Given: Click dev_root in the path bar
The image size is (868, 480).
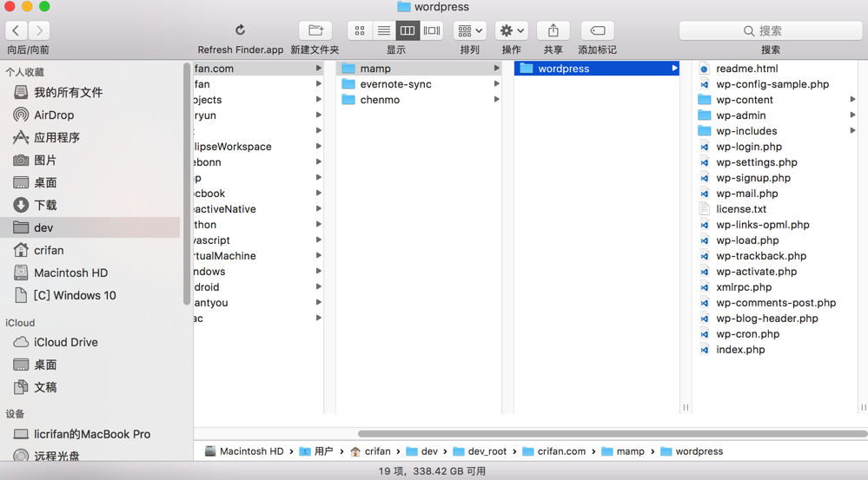Looking at the screenshot, I should pos(480,451).
